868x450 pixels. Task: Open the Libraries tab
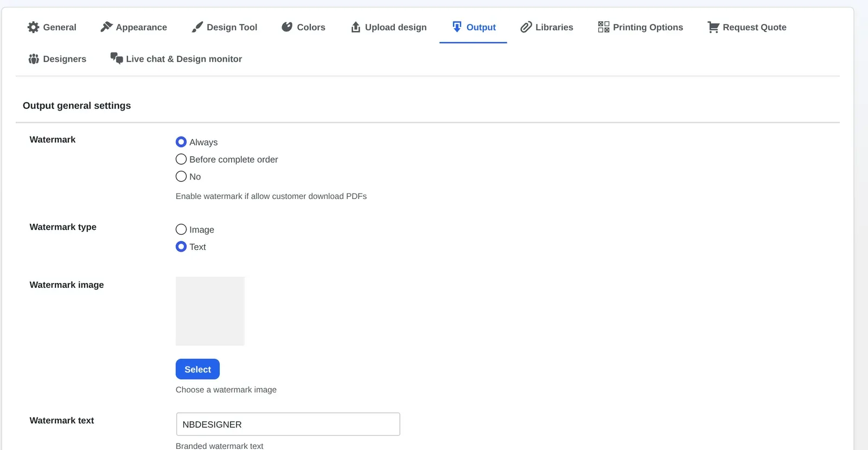(547, 27)
